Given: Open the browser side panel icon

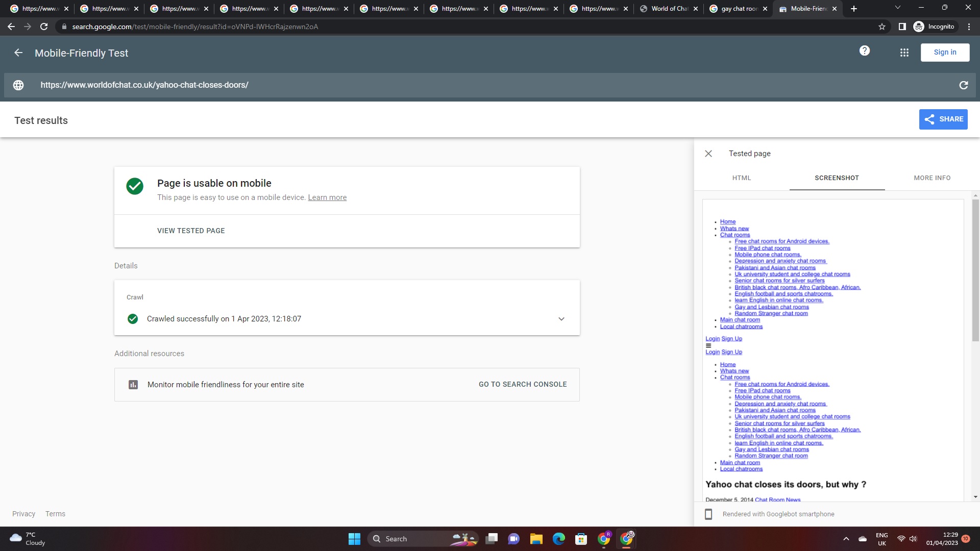Looking at the screenshot, I should (x=902, y=27).
